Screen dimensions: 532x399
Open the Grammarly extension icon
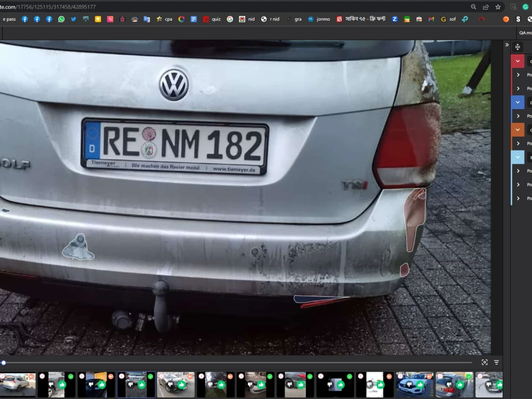pos(525,7)
